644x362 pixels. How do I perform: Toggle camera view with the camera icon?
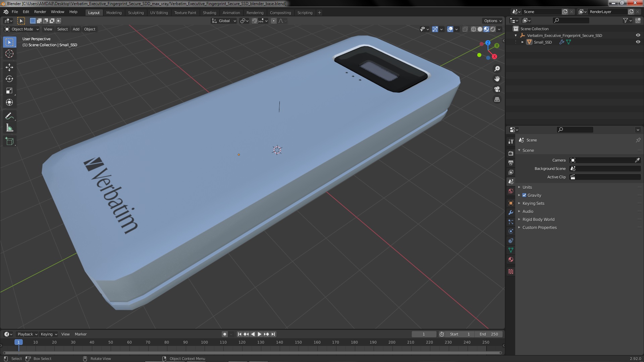(497, 89)
